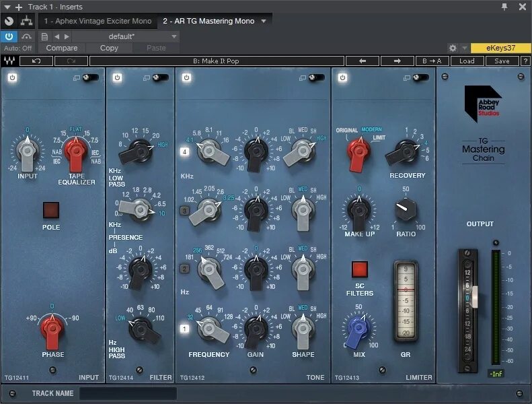Open the plugin tab dropdown arrow
Viewport: 532px width, 404px height.
pos(264,21)
